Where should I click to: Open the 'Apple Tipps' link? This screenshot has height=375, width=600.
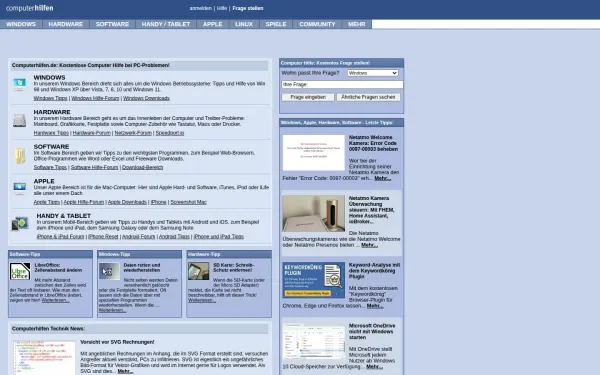pyautogui.click(x=47, y=202)
